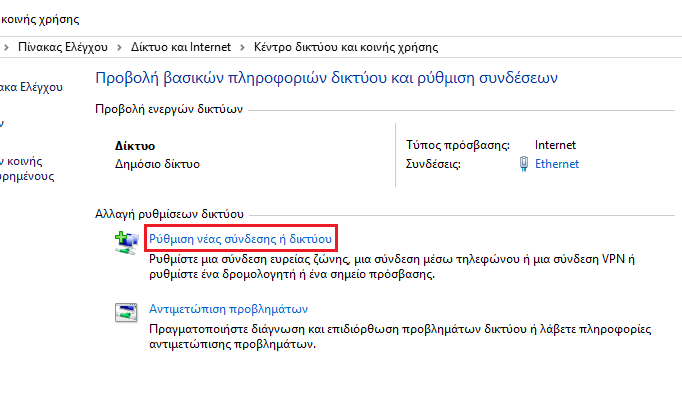This screenshot has height=405, width=682.
Task: Expand chevron before Πίνακας Ελέγχου breadcrumb
Action: click(6, 47)
